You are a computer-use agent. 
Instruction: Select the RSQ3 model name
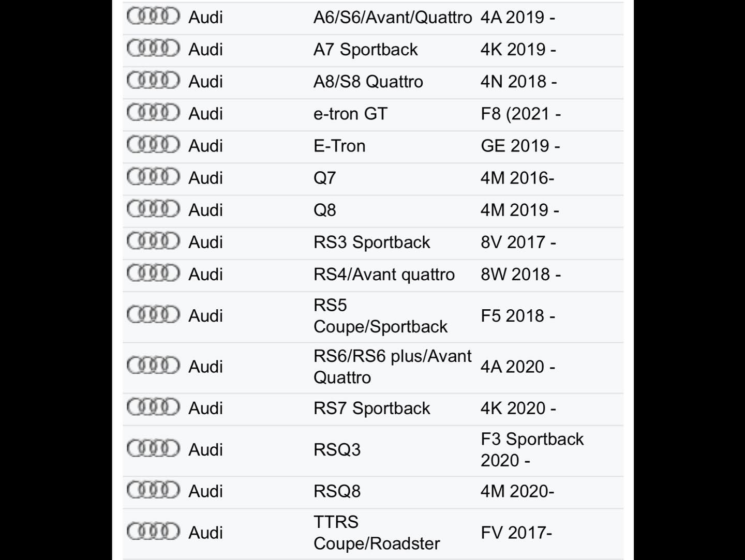tap(337, 450)
